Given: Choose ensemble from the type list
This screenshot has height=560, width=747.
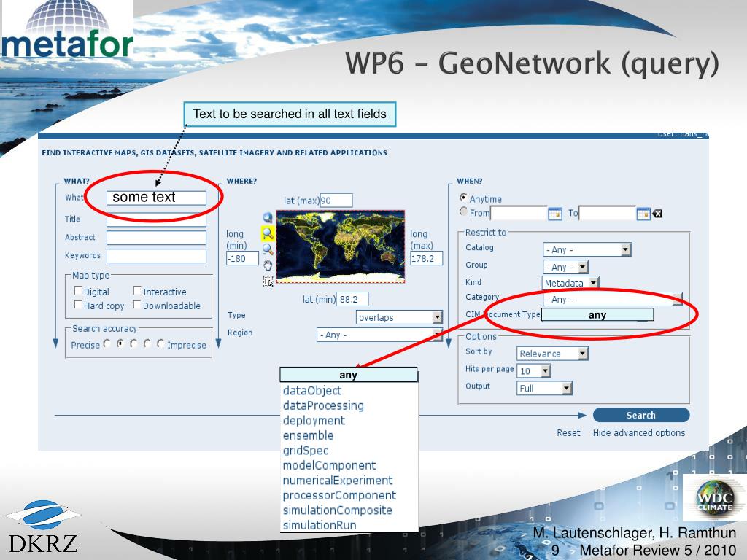Looking at the screenshot, I should (x=308, y=435).
